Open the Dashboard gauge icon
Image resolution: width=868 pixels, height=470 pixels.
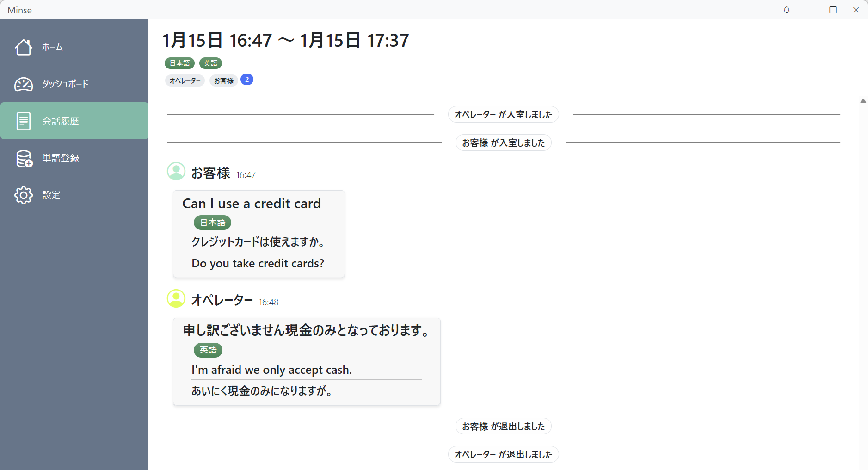[x=24, y=84]
